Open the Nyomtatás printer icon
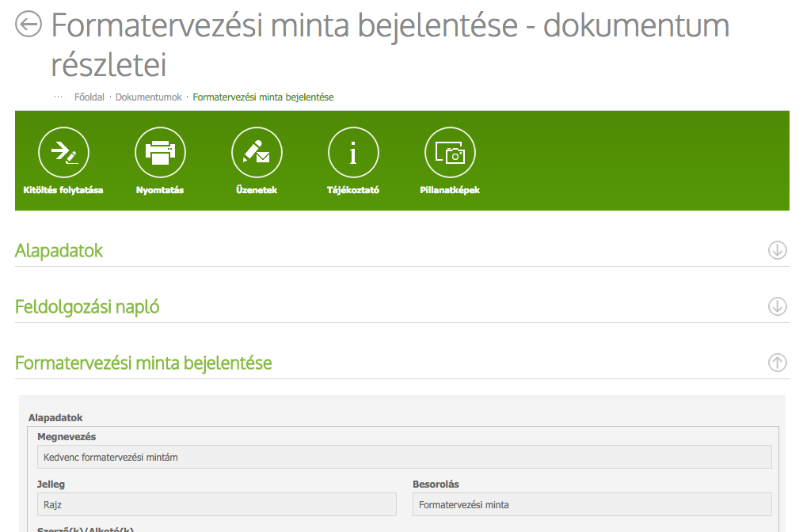803x532 pixels. pyautogui.click(x=160, y=153)
